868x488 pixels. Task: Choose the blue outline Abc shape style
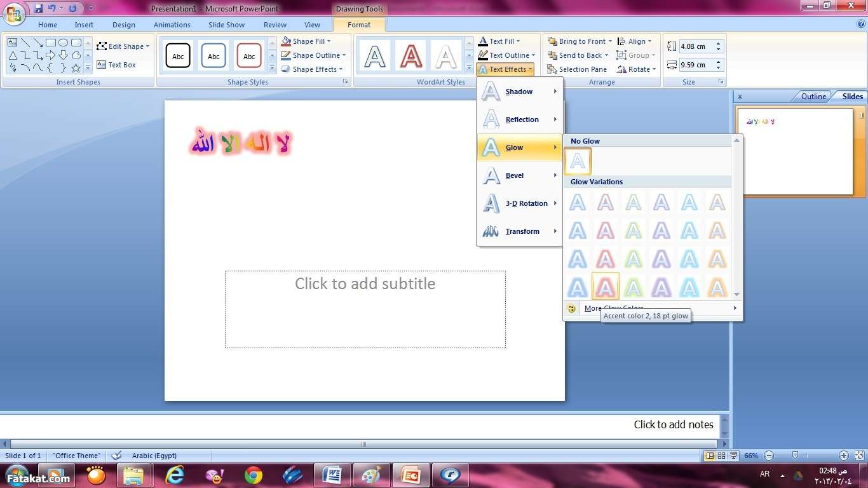[x=214, y=56]
